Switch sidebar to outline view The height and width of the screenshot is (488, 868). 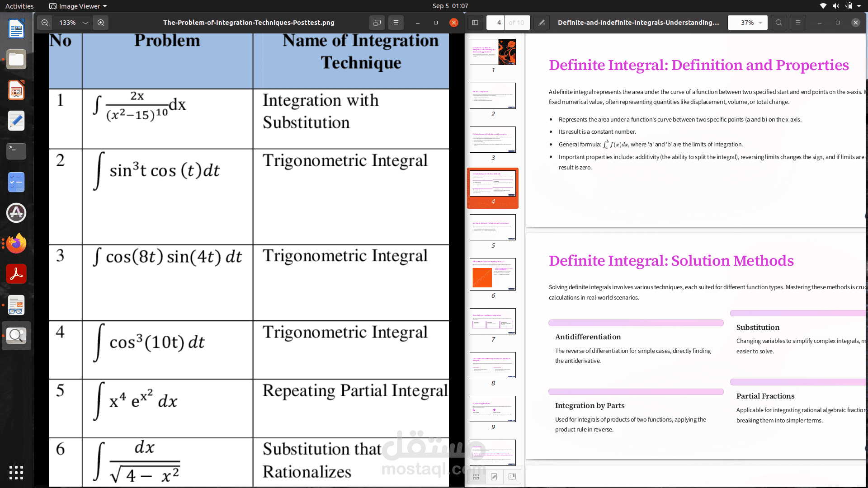512,476
